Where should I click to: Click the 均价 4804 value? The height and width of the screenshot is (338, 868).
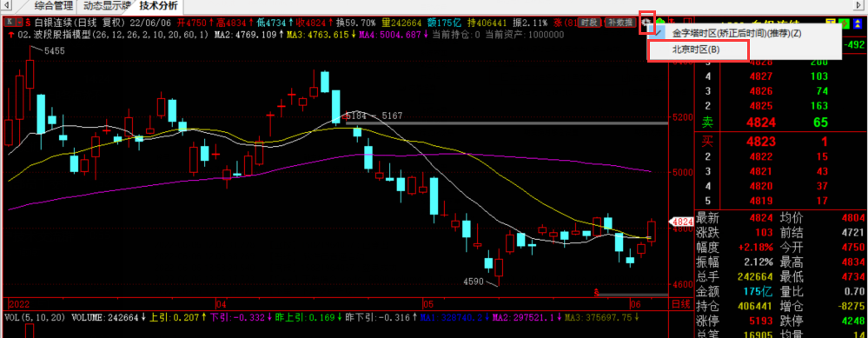[852, 217]
